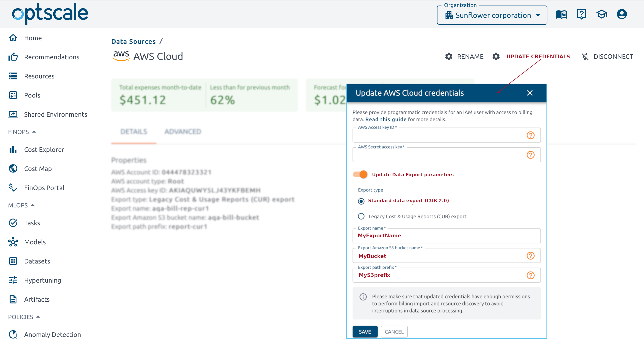Select Standard data export (CUR 2.0) radio
Viewport: 644px width, 355px height.
pos(361,201)
